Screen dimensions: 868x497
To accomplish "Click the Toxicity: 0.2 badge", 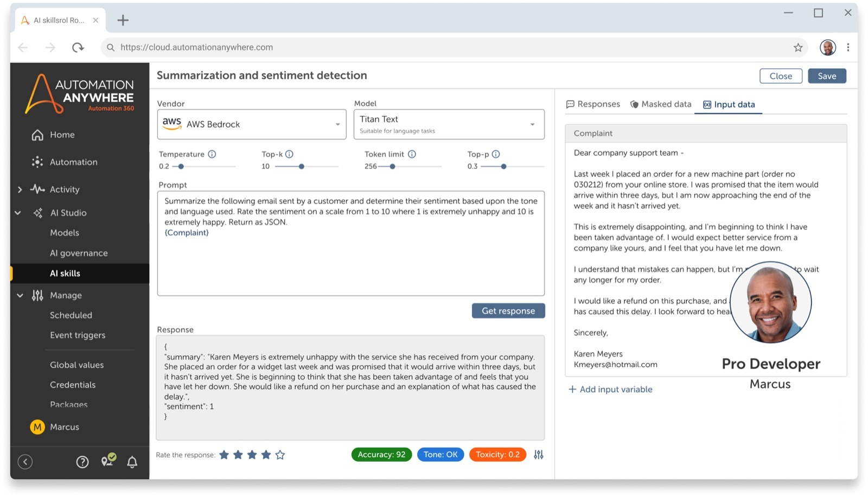I will pos(497,455).
